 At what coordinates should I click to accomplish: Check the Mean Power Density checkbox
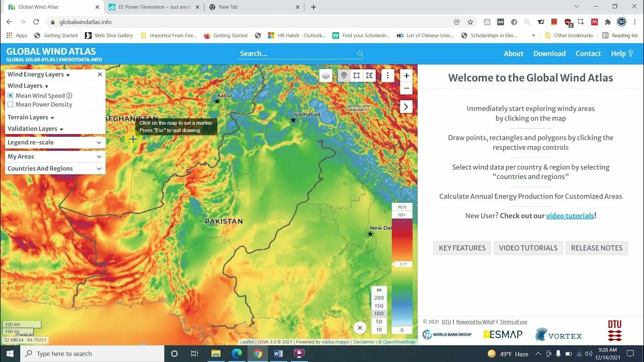tap(11, 105)
